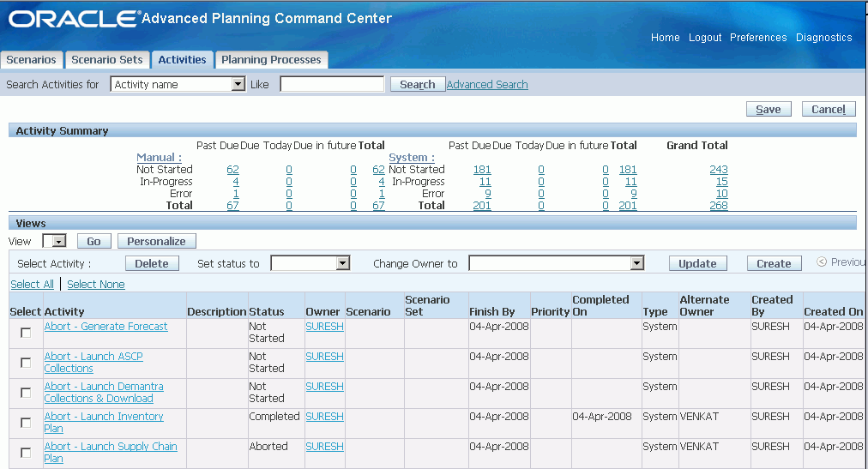The width and height of the screenshot is (868, 469).
Task: Click Manual Not Started past due count 62
Action: coord(232,170)
